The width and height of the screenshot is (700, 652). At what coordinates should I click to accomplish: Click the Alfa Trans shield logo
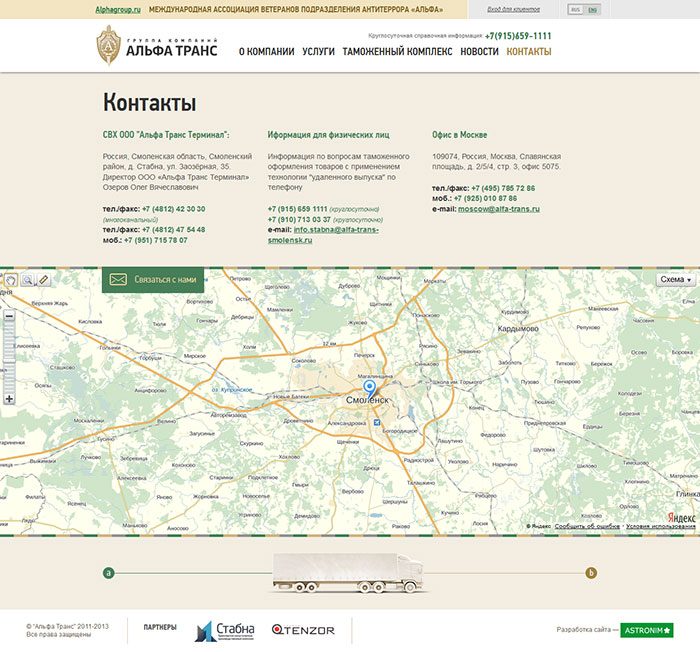108,45
